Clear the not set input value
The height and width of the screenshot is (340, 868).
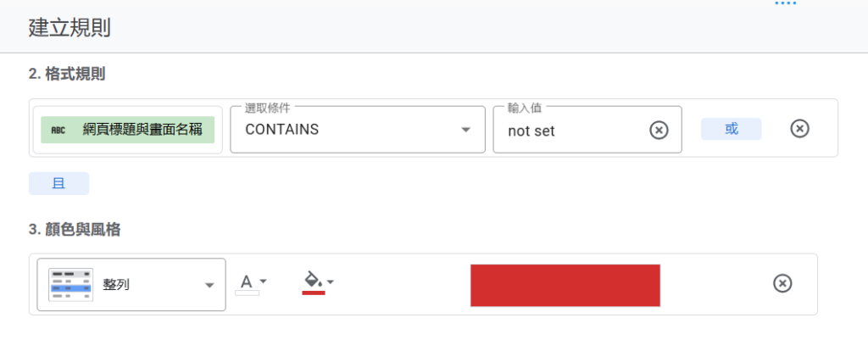pyautogui.click(x=659, y=130)
